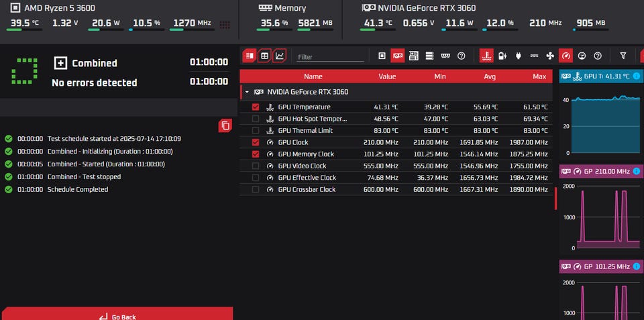Check GPU Video Clock checkbox
The image size is (644, 320).
pos(256,166)
